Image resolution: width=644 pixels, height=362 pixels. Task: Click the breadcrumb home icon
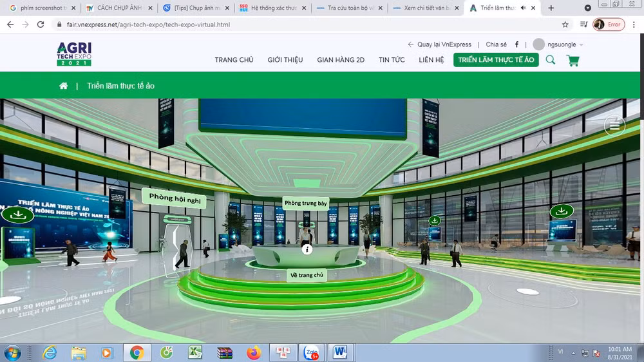[63, 86]
